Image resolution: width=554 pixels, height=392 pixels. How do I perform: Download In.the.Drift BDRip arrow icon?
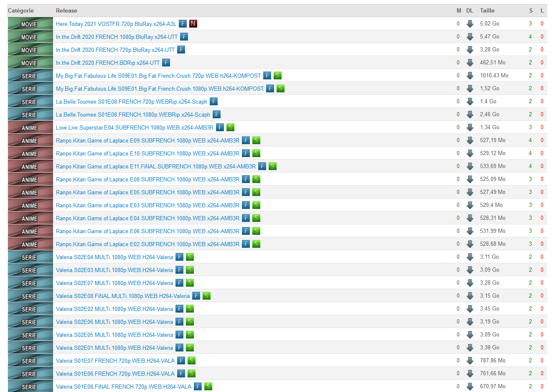pos(470,63)
